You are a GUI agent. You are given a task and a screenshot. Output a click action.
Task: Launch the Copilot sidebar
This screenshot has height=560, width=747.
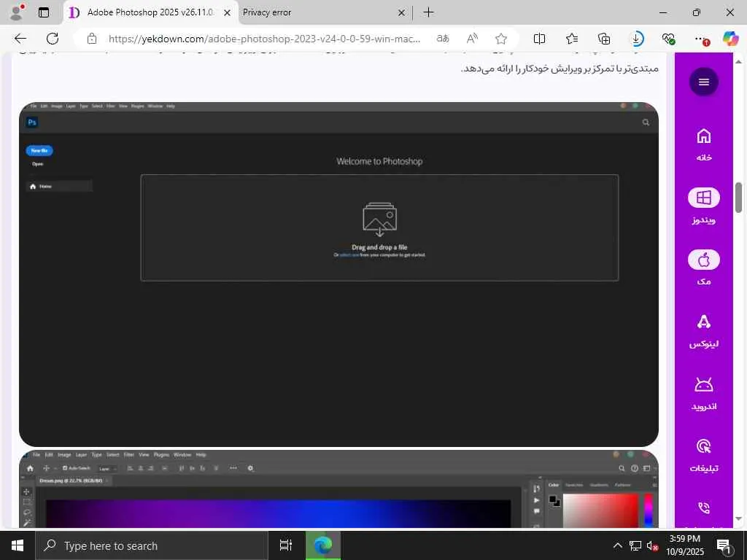tap(730, 39)
